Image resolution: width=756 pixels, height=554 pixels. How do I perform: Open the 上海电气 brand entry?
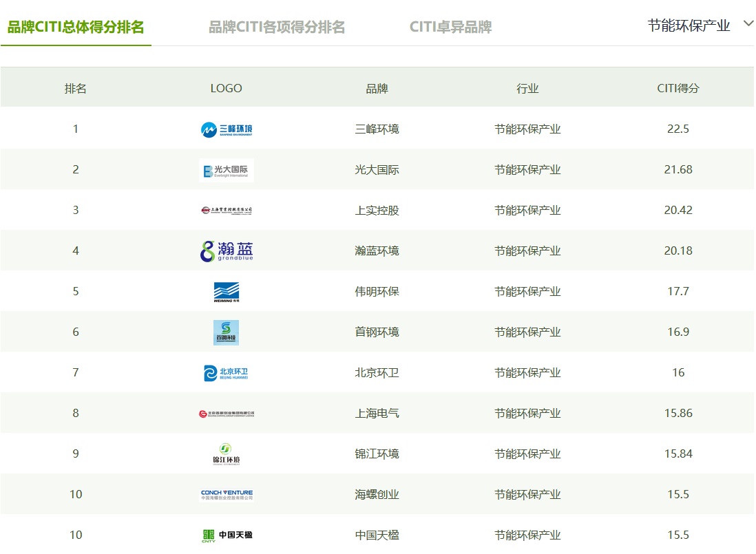[x=377, y=414]
